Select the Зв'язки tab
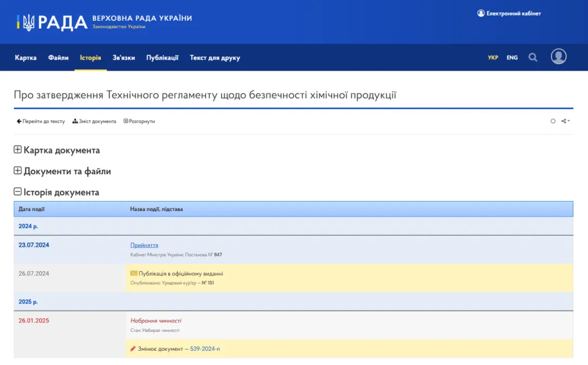Screen dimensions: 588x365 pyautogui.click(x=124, y=58)
